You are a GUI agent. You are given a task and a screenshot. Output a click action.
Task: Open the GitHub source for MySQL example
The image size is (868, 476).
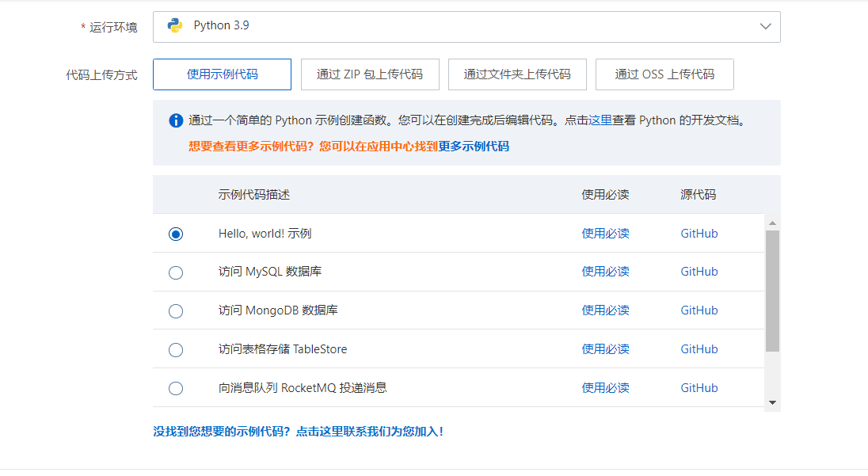click(699, 271)
